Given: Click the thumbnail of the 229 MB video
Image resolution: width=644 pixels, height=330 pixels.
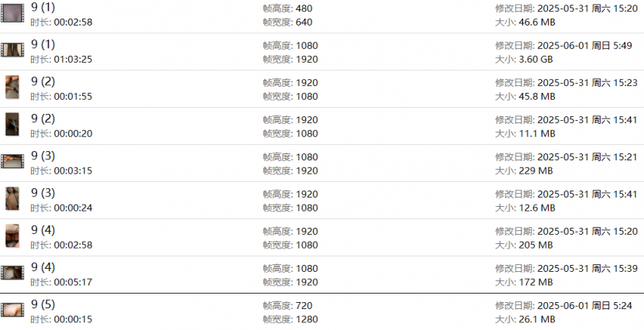Looking at the screenshot, I should click(x=12, y=162).
